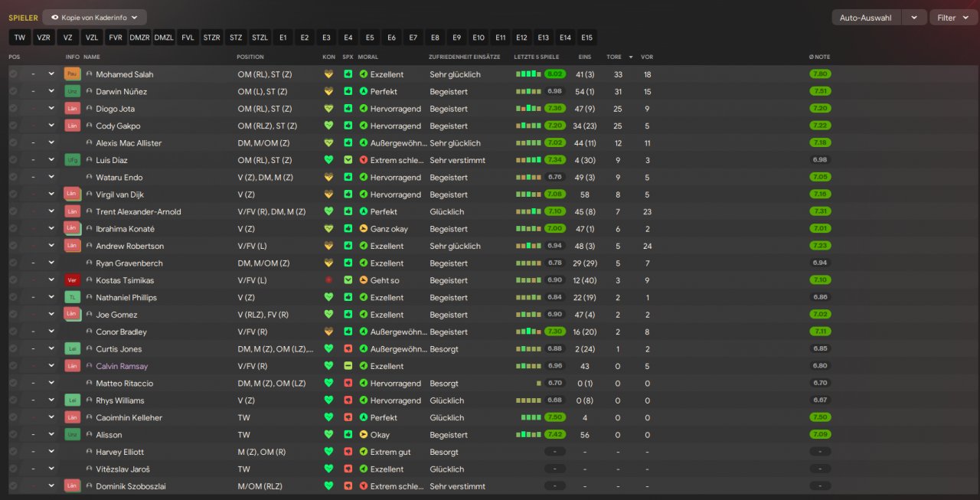The height and width of the screenshot is (500, 980).
Task: Open the arrow dropdown next to Auto-Auswahl
Action: point(914,17)
